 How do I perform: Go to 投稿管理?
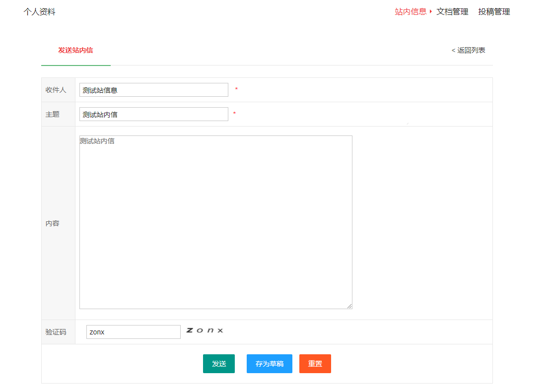pyautogui.click(x=494, y=12)
